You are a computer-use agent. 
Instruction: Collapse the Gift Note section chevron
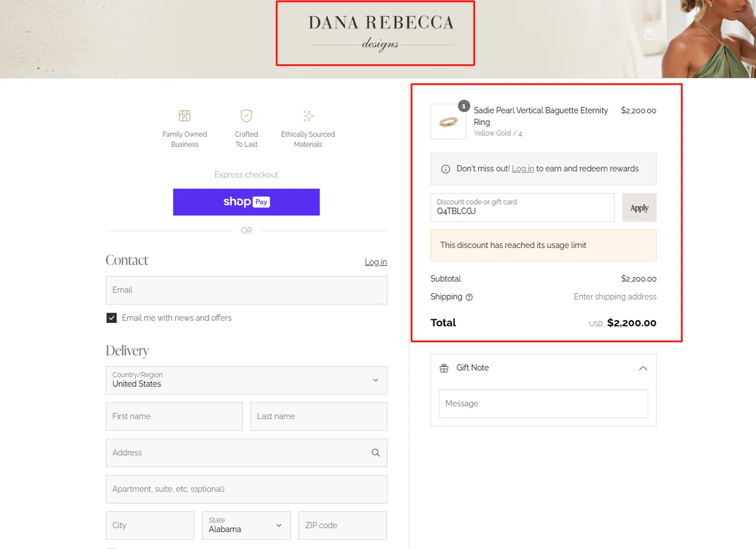(643, 368)
